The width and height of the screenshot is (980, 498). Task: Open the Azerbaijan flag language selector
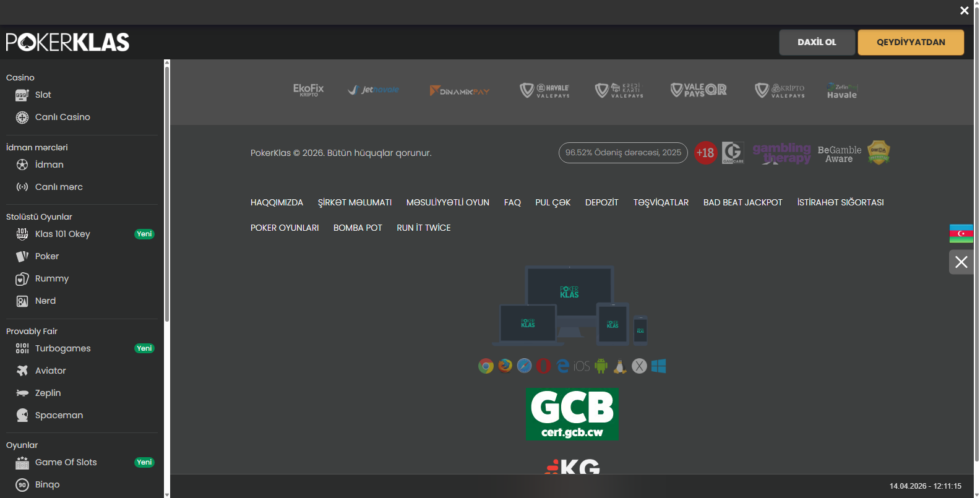(961, 234)
